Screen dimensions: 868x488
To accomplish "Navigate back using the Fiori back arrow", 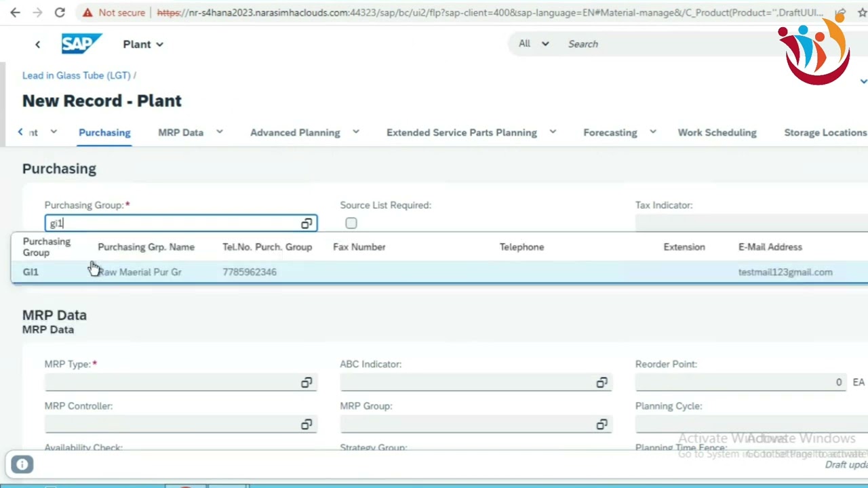I will [38, 44].
